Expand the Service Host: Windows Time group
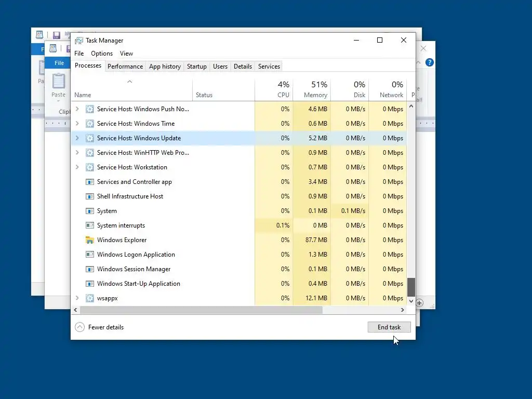The width and height of the screenshot is (532, 399). click(x=77, y=124)
